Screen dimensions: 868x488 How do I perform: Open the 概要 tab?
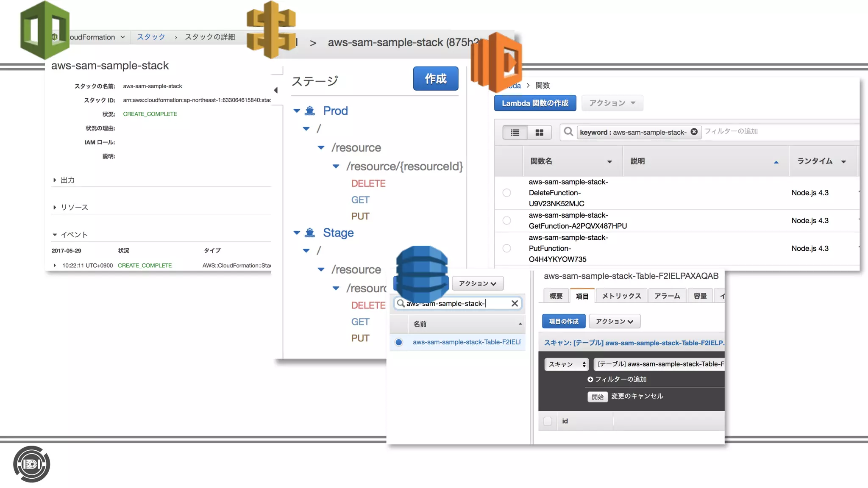[556, 296]
